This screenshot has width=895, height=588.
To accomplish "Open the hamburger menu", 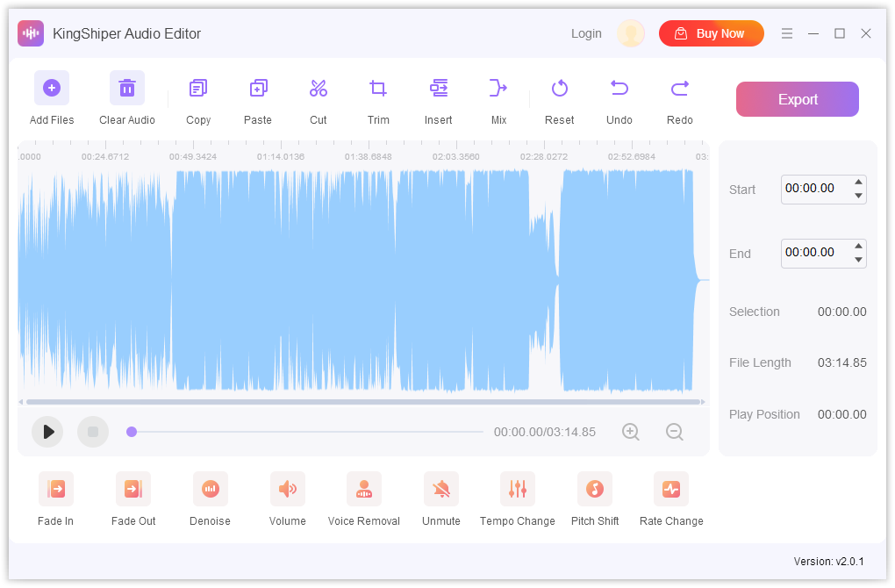I will (786, 33).
